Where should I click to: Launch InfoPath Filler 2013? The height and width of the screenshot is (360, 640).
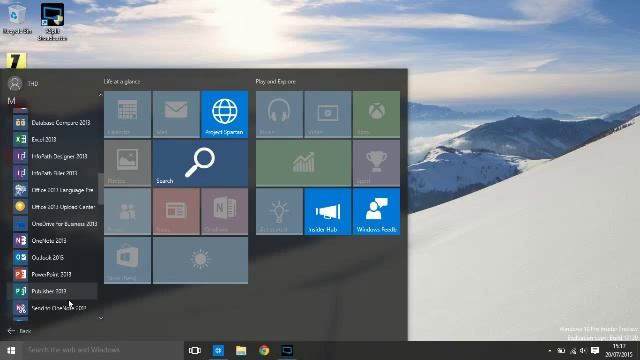(52, 173)
